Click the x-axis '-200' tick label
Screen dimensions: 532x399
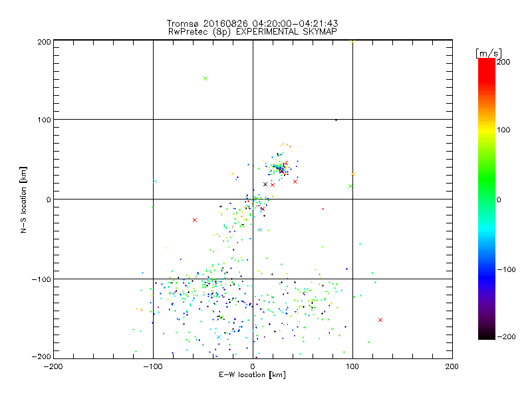tap(53, 366)
